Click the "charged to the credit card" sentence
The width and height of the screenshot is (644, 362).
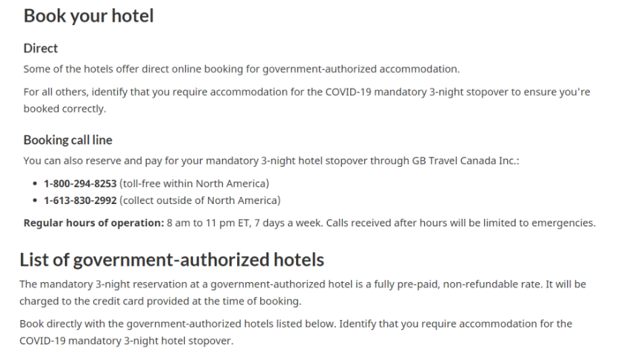(160, 301)
